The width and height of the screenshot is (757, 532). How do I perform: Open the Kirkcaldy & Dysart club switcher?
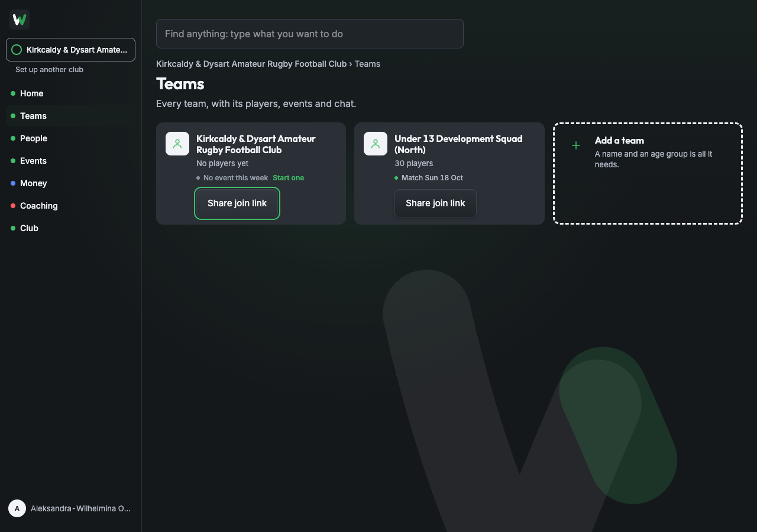point(70,50)
